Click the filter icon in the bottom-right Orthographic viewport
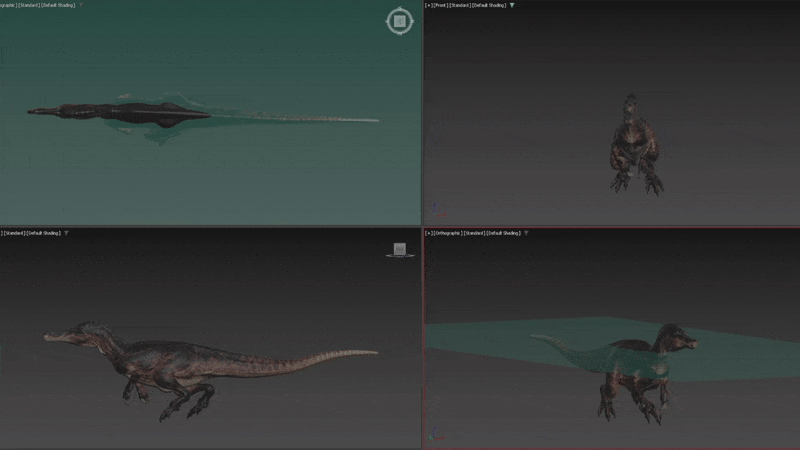This screenshot has width=800, height=450. [x=526, y=233]
